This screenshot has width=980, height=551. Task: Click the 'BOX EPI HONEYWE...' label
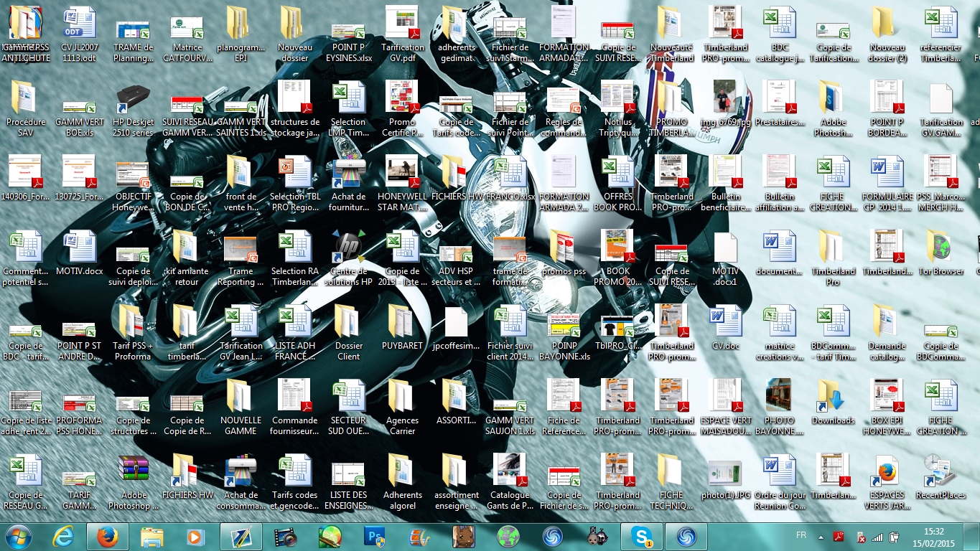pyautogui.click(x=887, y=425)
